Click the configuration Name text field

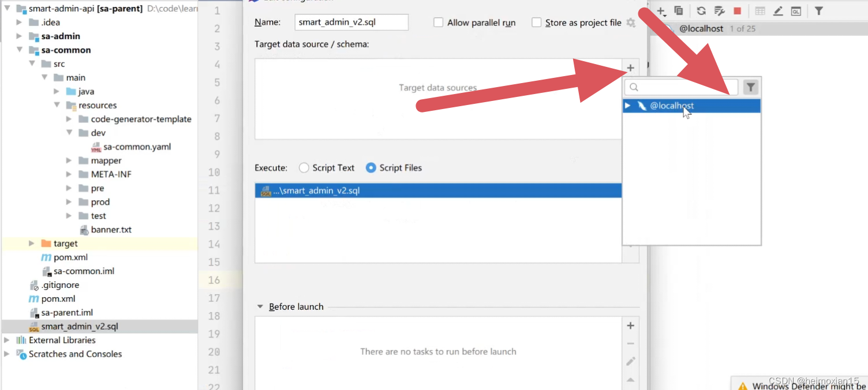pos(351,22)
